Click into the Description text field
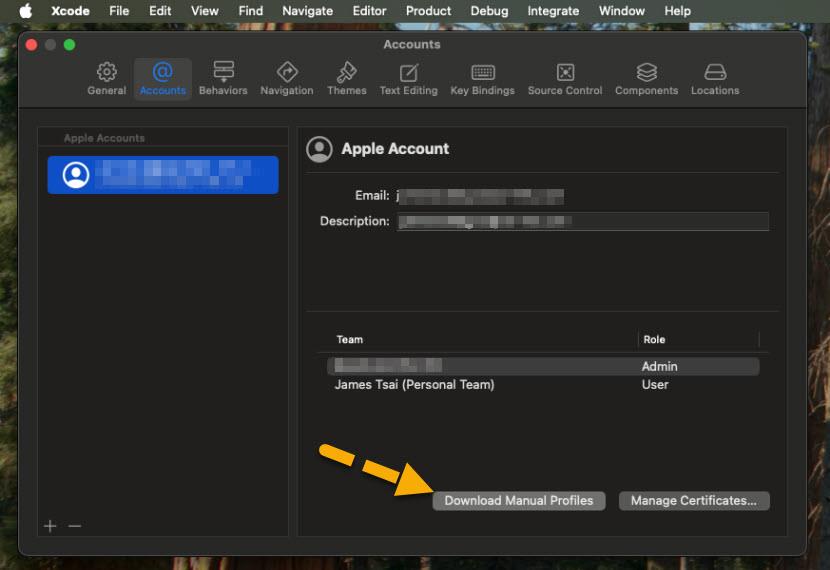830x570 pixels. click(x=583, y=221)
